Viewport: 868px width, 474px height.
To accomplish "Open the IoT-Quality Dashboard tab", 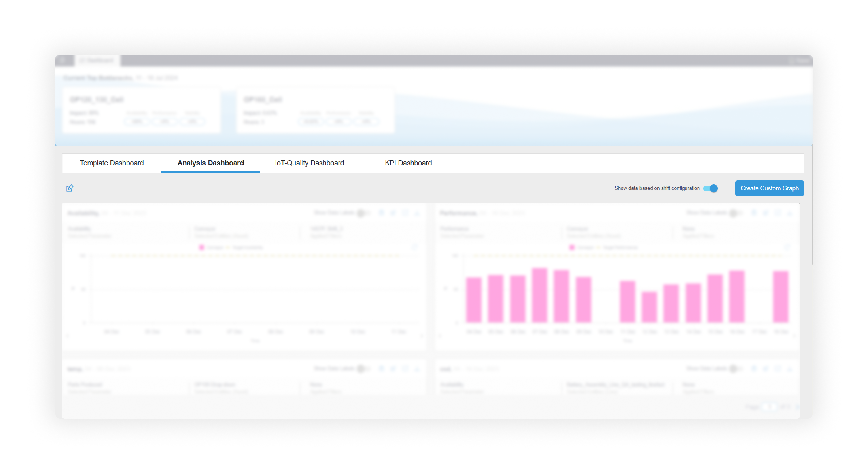I will (309, 163).
